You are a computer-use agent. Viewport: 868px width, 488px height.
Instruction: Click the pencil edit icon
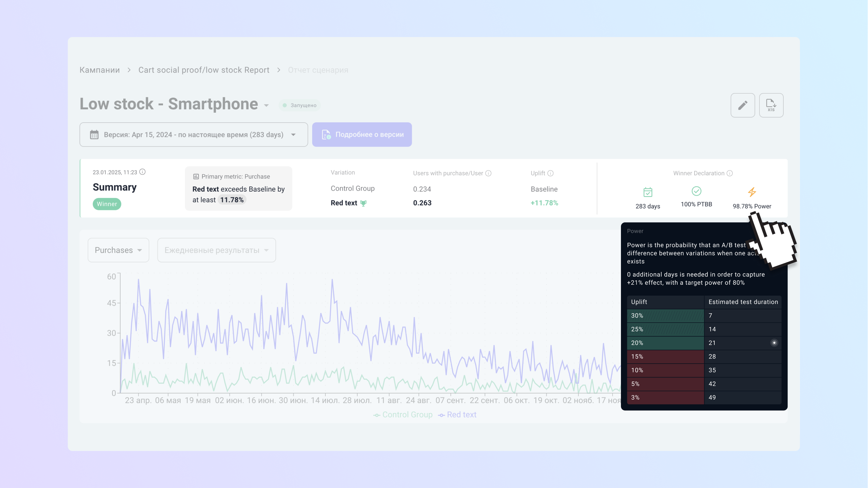(x=742, y=105)
